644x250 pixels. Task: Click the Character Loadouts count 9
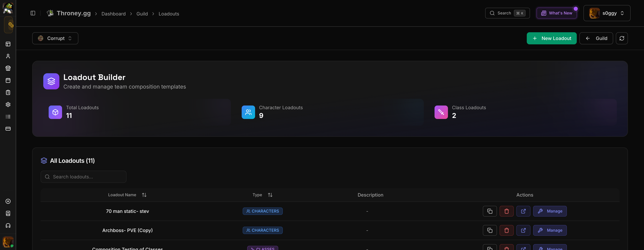(x=261, y=116)
